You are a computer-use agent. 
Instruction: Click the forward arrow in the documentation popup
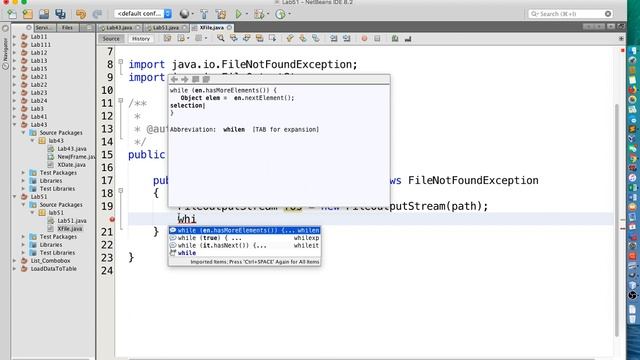click(184, 79)
